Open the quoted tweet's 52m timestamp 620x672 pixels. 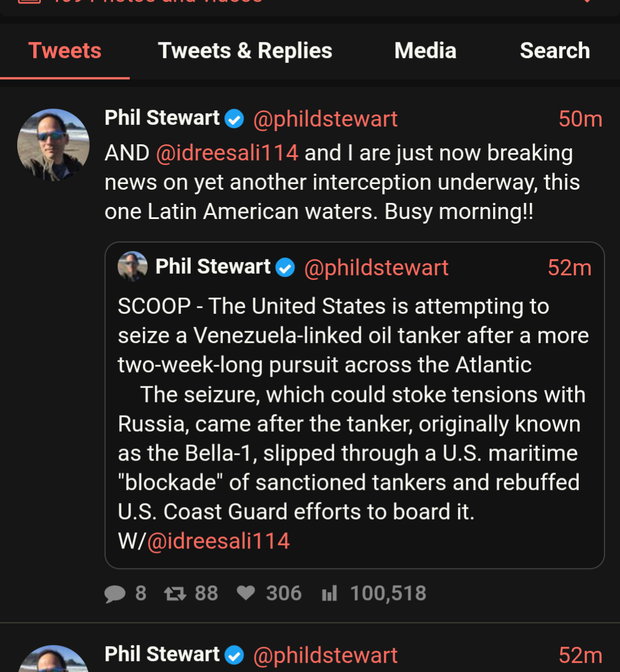tap(569, 267)
